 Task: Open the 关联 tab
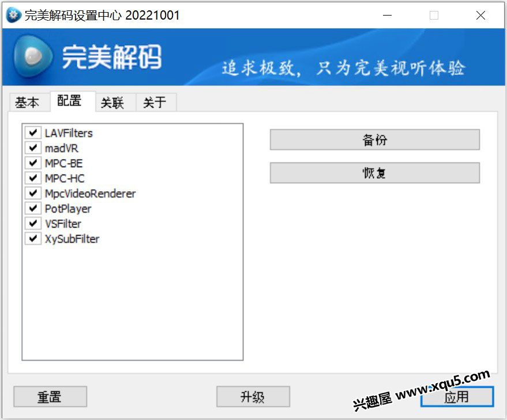tap(116, 103)
